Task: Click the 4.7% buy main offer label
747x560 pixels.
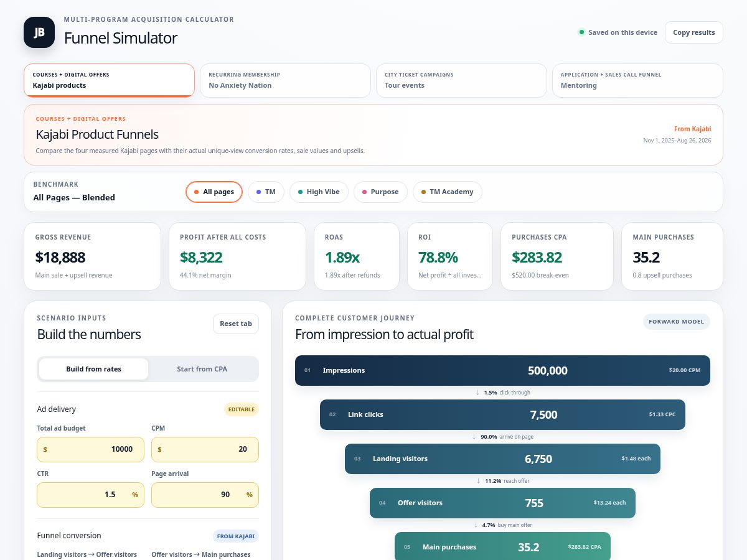Action: [x=507, y=525]
